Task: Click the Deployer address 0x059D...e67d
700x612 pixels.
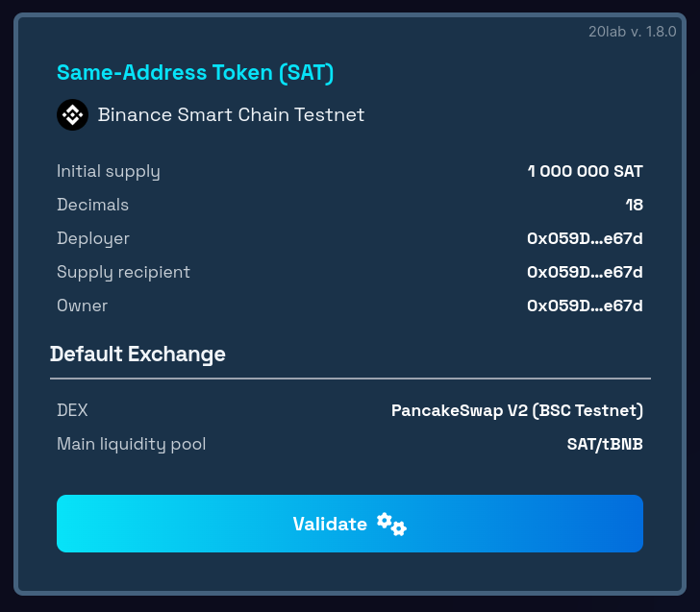Action: pyautogui.click(x=585, y=238)
